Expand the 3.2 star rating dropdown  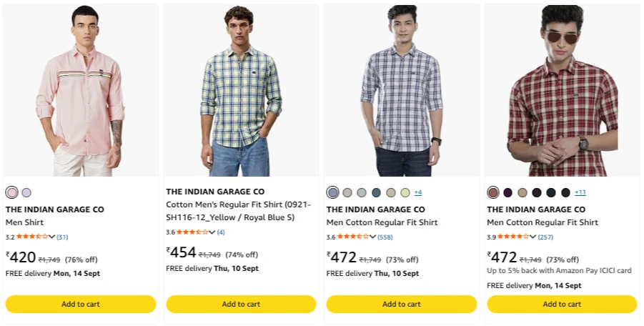click(51, 237)
